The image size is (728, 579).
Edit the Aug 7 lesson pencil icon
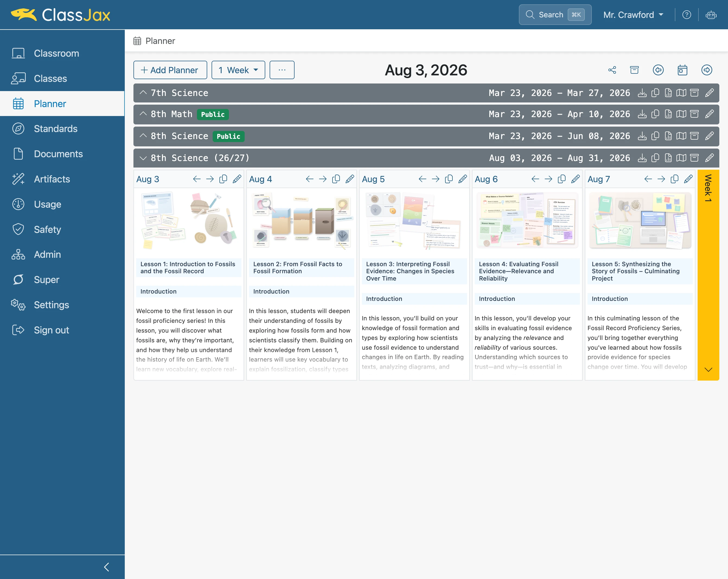(688, 179)
